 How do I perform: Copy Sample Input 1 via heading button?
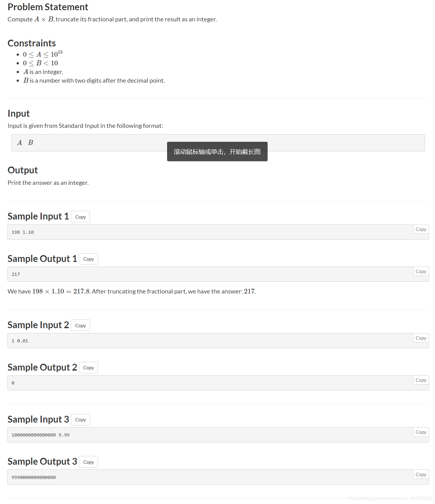coord(80,217)
